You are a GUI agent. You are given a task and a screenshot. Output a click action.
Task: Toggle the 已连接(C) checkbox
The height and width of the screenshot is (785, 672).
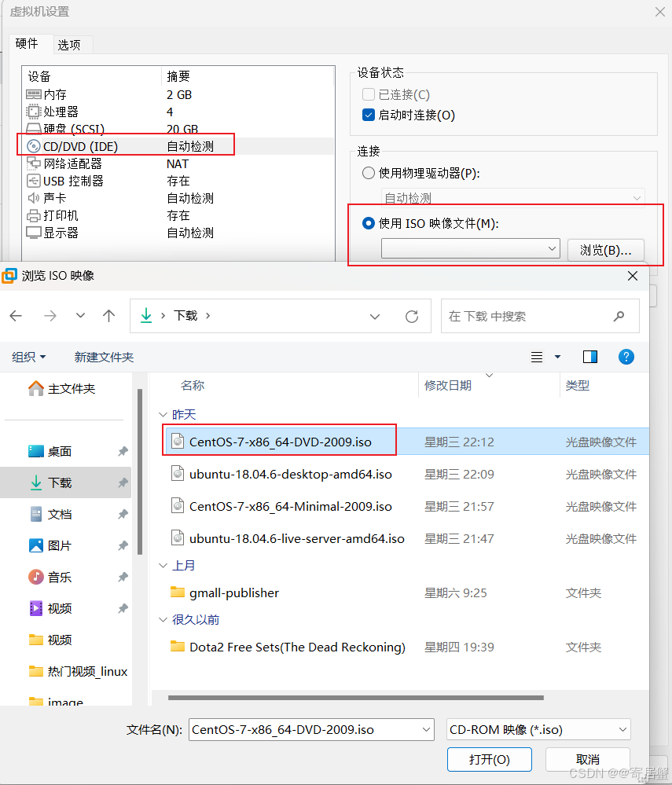click(x=369, y=94)
